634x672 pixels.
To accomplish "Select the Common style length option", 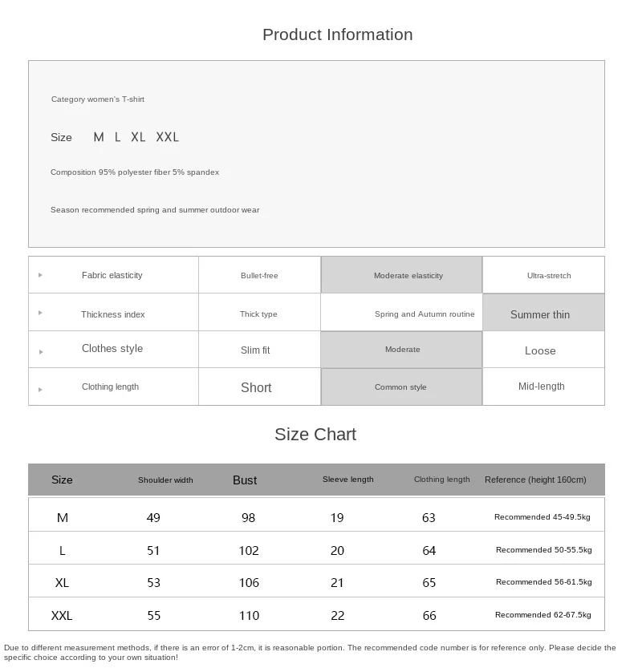I will point(401,387).
